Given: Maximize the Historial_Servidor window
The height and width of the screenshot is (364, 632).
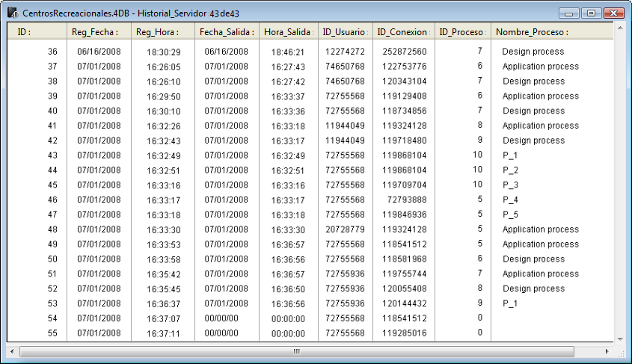Looking at the screenshot, I should 591,13.
